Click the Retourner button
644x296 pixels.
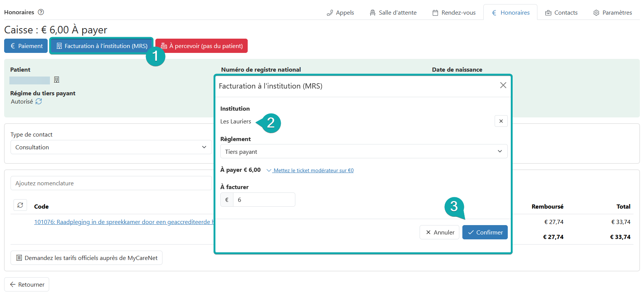point(27,284)
